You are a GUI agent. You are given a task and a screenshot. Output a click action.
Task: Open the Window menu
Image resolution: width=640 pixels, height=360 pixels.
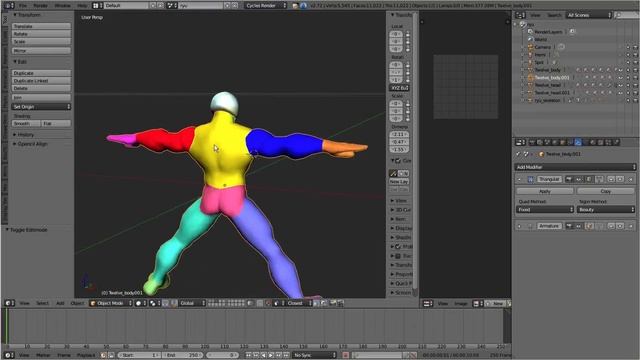coord(62,6)
